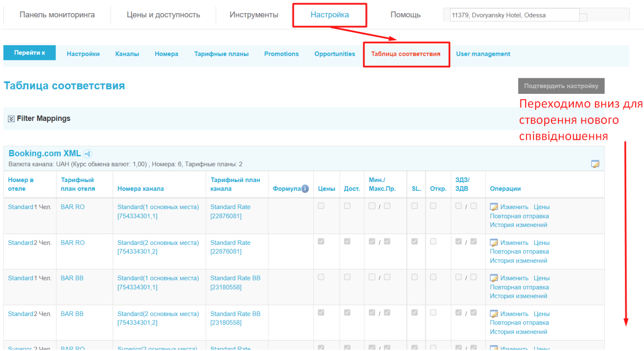Toggle the SL. checkbox in the Standard 2 Чел. BAR BB row

[x=414, y=313]
